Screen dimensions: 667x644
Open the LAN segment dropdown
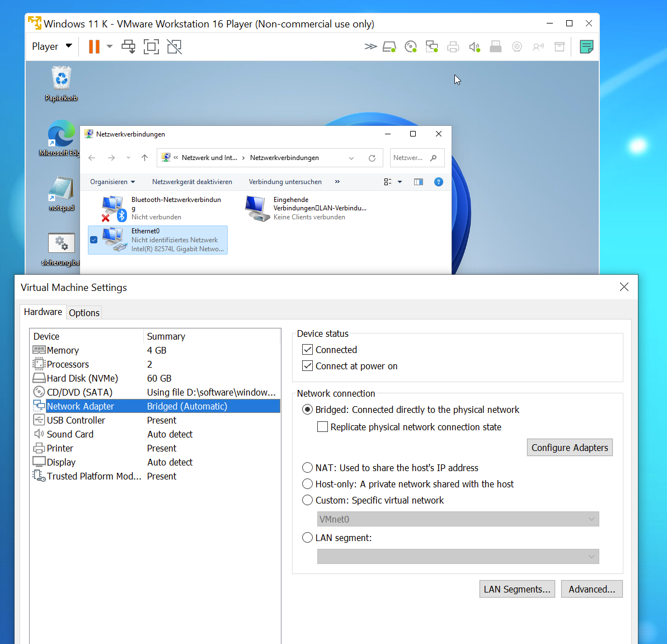pyautogui.click(x=458, y=556)
